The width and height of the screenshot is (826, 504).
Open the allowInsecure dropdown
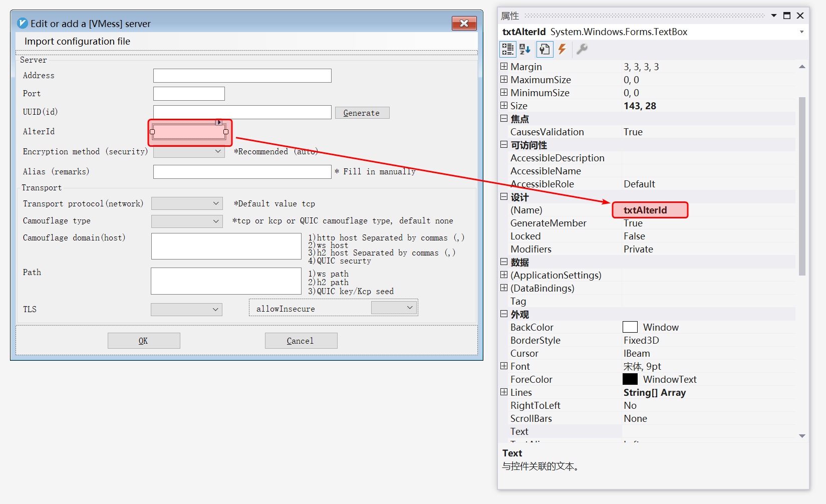point(410,308)
